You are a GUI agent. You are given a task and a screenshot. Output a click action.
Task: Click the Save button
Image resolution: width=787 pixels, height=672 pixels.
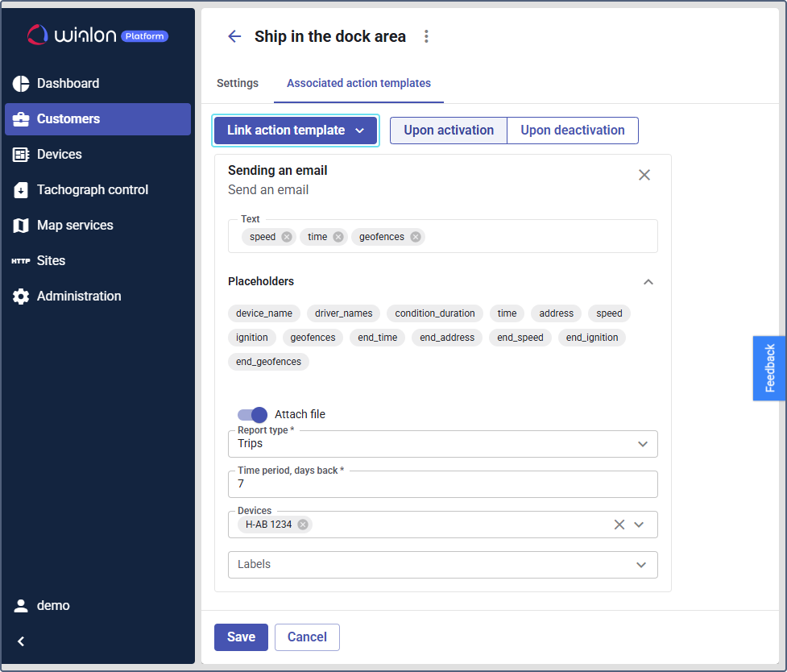pyautogui.click(x=241, y=637)
